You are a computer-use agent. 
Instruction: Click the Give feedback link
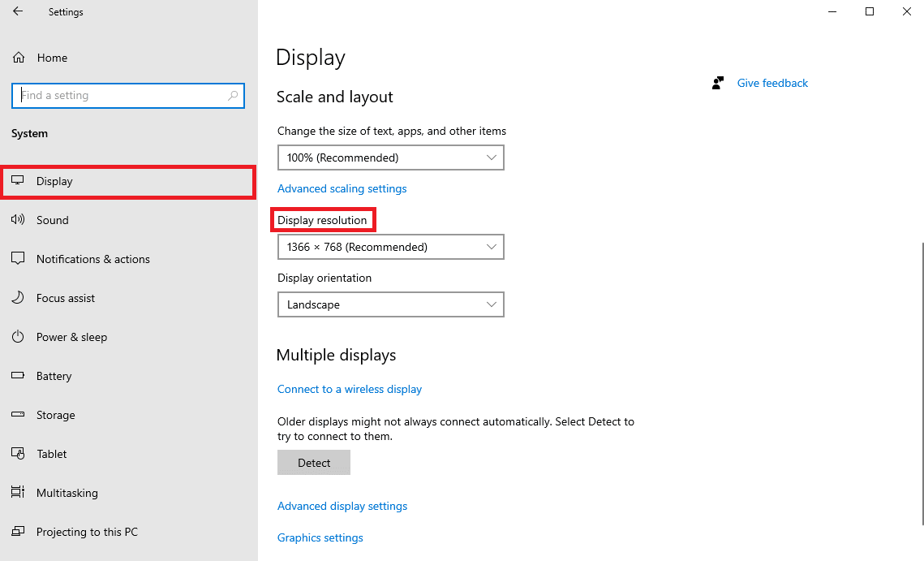[x=772, y=83]
